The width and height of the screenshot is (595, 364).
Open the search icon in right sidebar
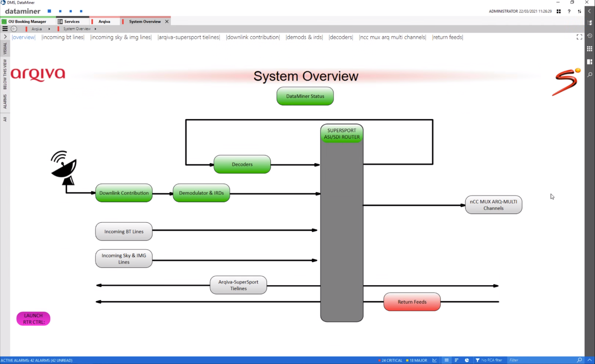[590, 75]
